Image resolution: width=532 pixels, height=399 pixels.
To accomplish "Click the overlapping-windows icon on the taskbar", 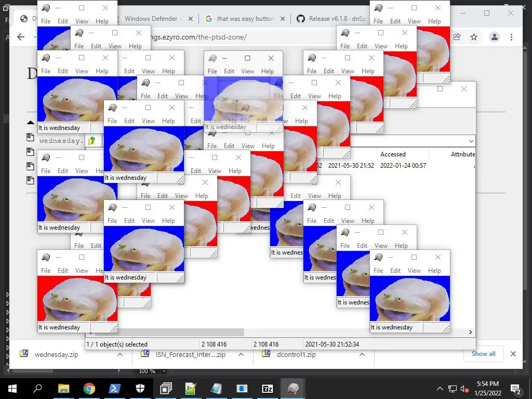I will 166,389.
